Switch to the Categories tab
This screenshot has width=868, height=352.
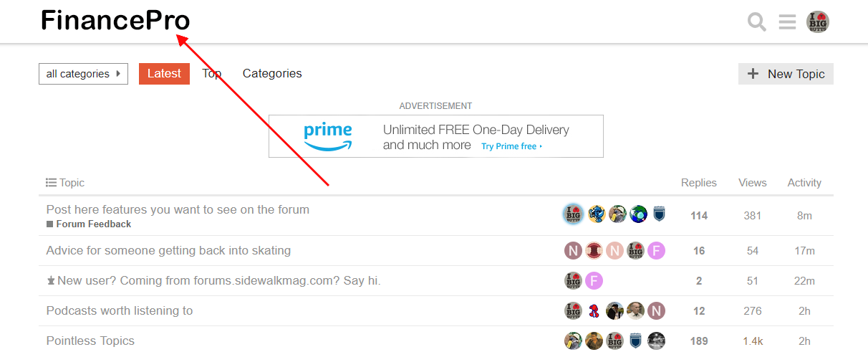[x=272, y=74]
